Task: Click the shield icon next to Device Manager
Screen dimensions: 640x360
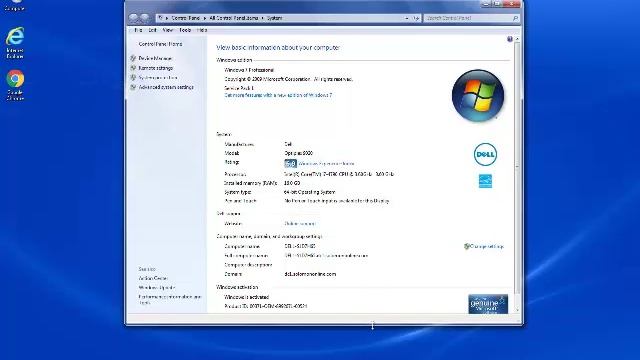Action: coord(133,58)
